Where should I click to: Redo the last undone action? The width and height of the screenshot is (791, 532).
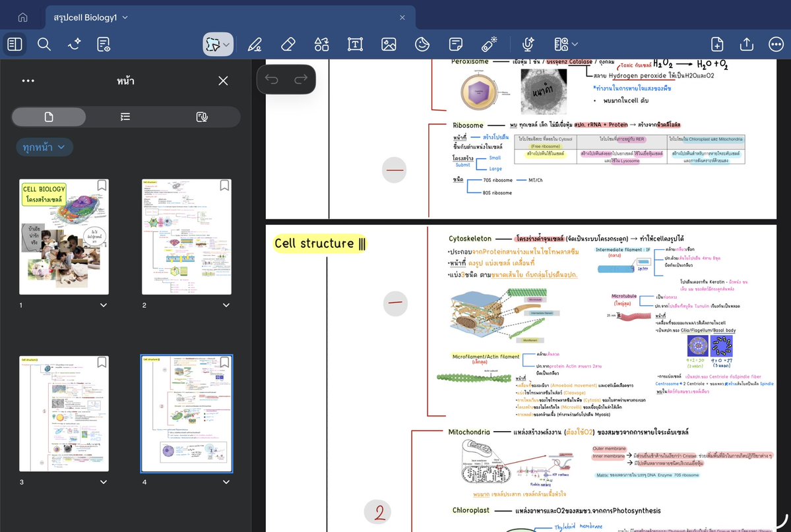click(301, 79)
